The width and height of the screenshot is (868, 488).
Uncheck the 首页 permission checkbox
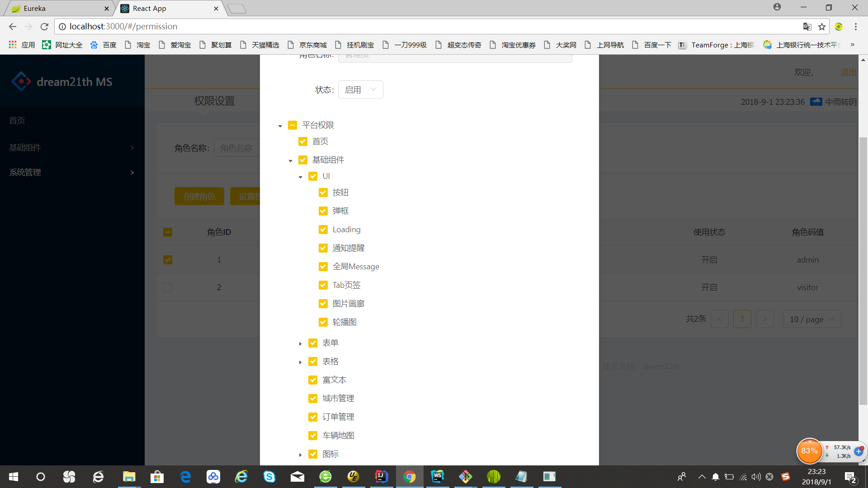pyautogui.click(x=303, y=141)
